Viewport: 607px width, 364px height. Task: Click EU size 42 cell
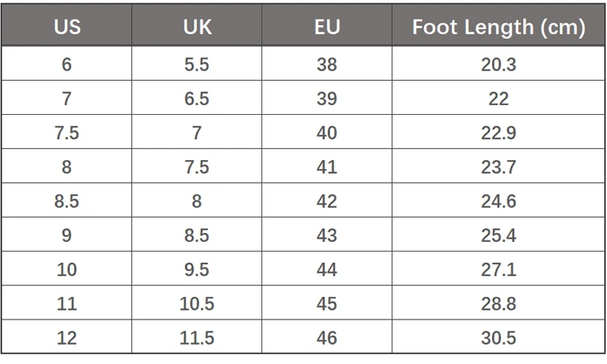click(327, 201)
